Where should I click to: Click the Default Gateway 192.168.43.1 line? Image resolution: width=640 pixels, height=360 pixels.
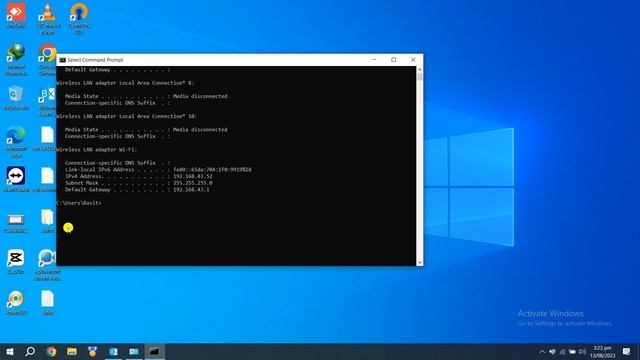pos(137,190)
